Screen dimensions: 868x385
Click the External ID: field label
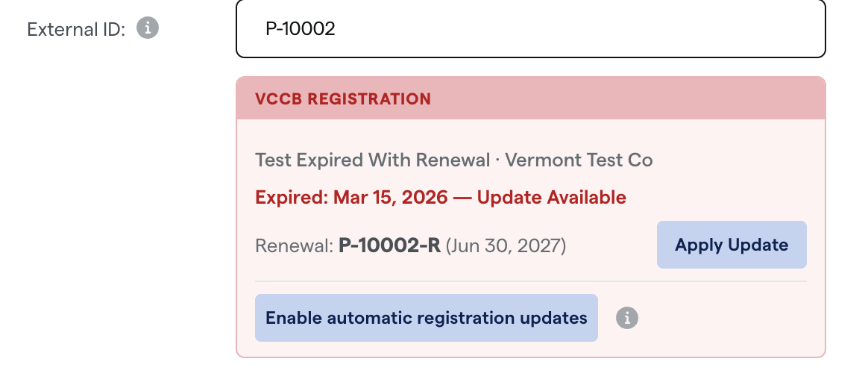click(76, 29)
